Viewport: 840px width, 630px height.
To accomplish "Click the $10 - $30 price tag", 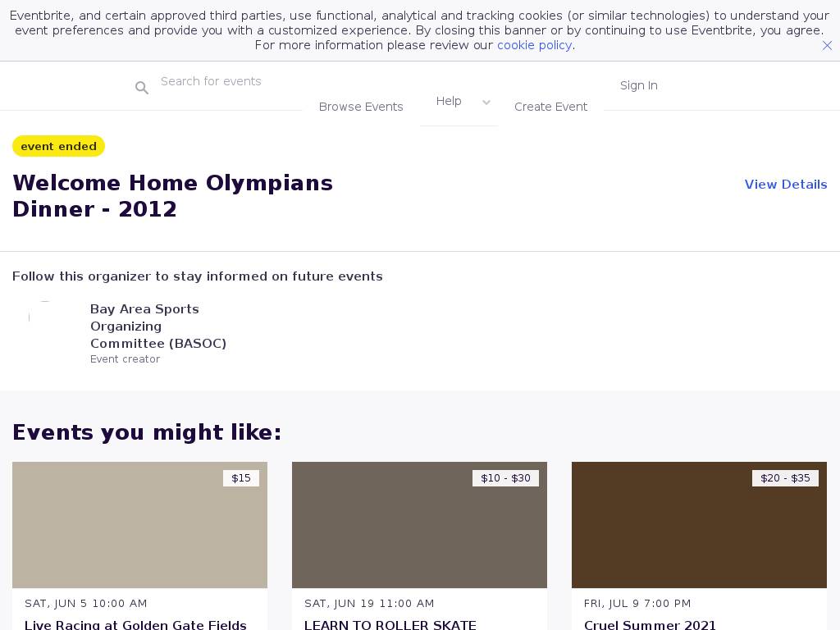I will click(x=505, y=478).
